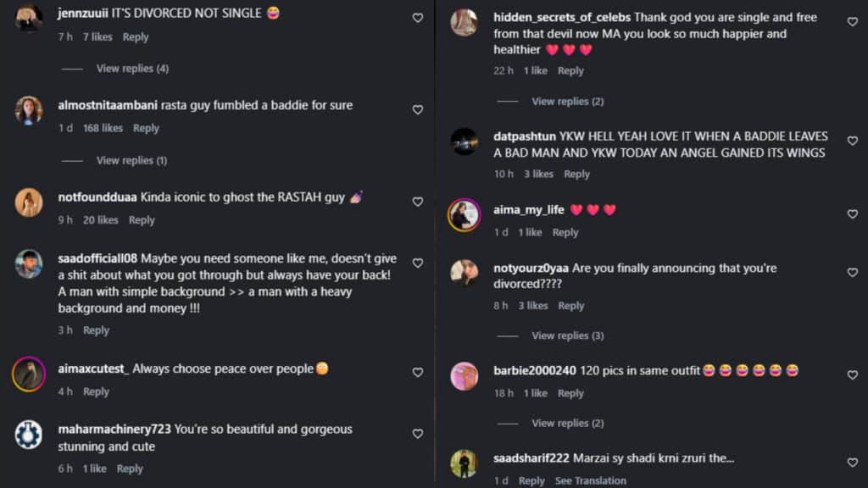Expand View replies (1) under almostnitaambani

pos(131,160)
